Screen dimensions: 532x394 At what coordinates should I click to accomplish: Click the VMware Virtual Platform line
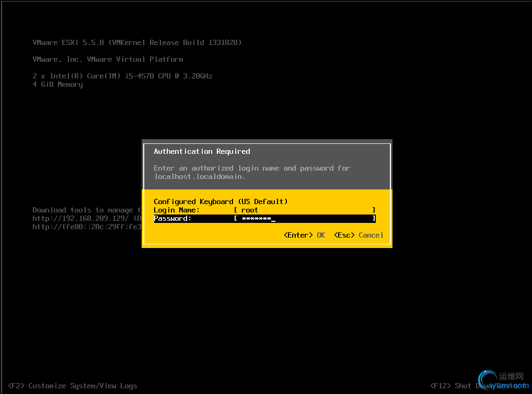108,60
